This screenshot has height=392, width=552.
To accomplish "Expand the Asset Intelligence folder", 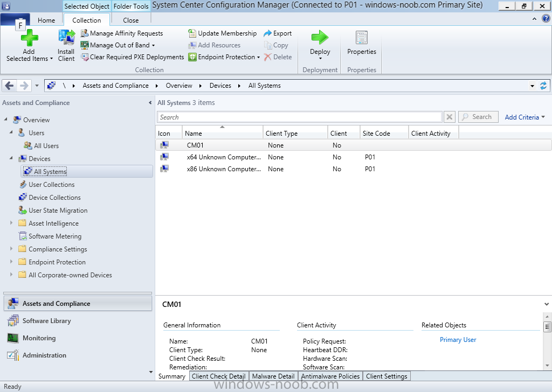I will coord(11,223).
